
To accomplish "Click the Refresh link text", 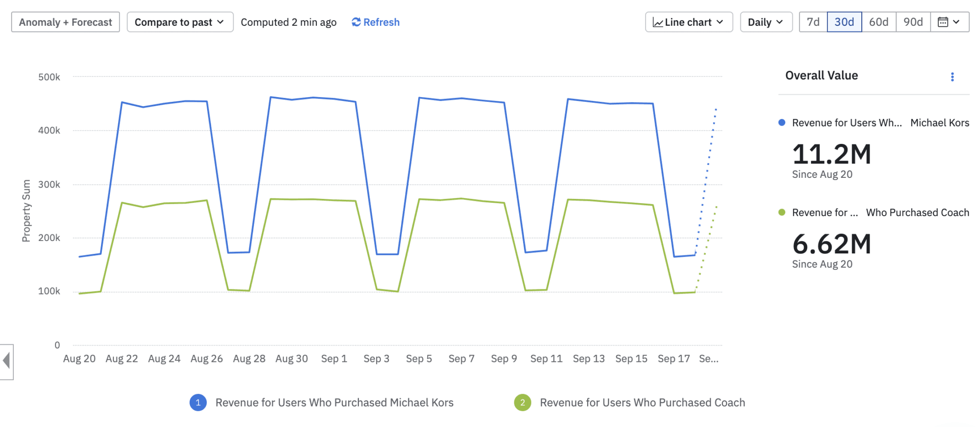I will click(381, 22).
